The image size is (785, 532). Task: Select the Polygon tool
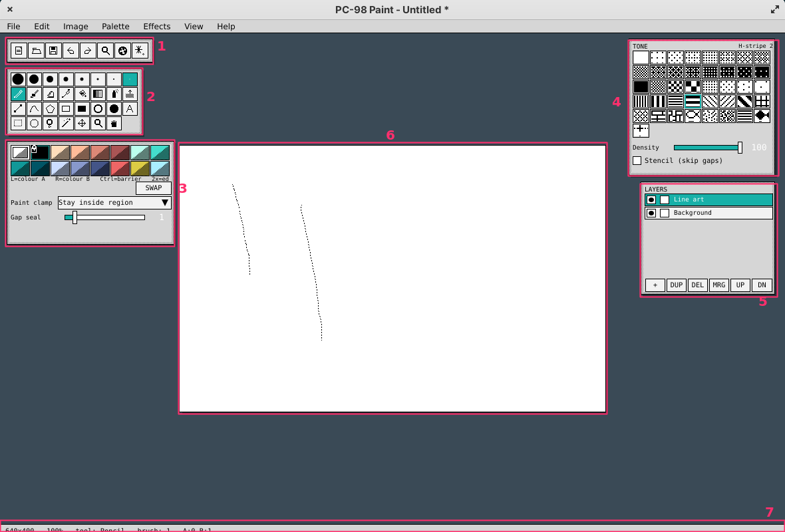[50, 108]
